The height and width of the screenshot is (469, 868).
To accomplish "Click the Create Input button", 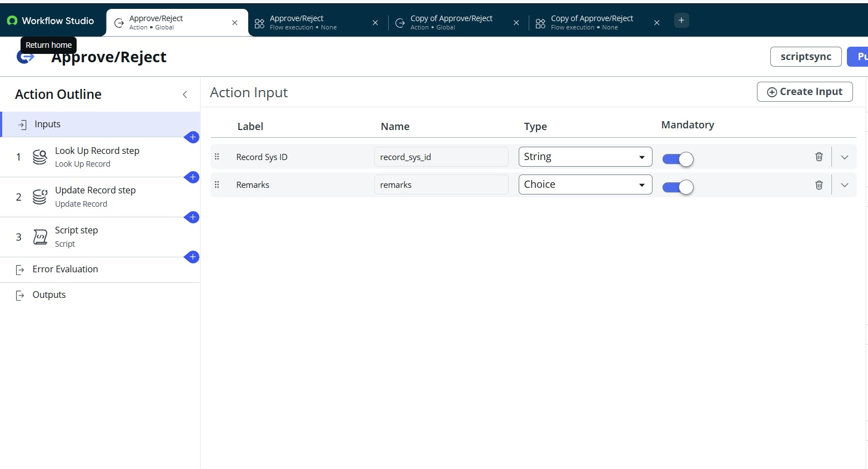I will click(x=804, y=92).
